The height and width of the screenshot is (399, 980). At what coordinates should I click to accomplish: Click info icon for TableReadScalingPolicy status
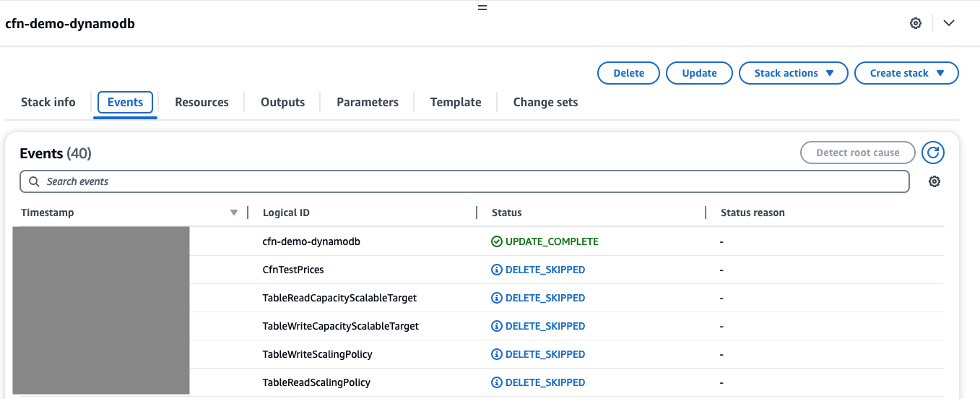(x=496, y=382)
